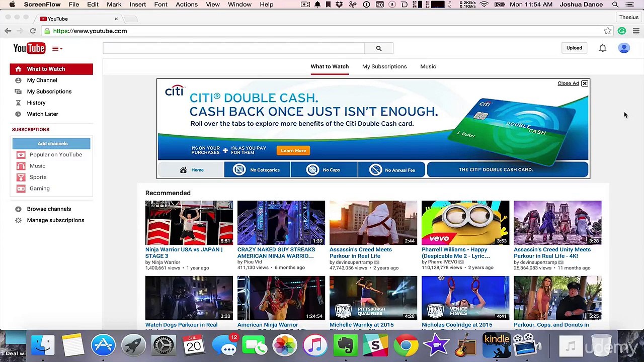The width and height of the screenshot is (644, 362).
Task: Open the YouTube guide menu dropdown
Action: pyautogui.click(x=57, y=49)
